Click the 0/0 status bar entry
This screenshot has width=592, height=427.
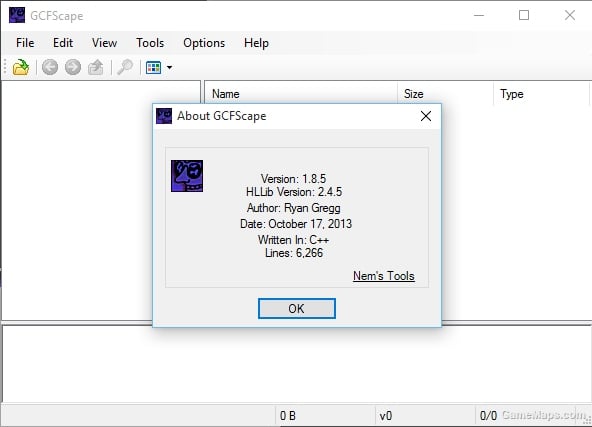488,416
